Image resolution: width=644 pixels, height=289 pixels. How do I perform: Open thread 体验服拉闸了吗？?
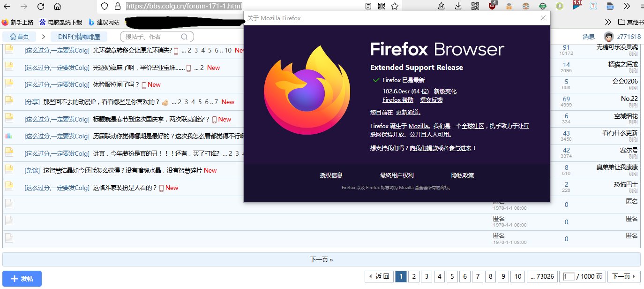tap(116, 84)
